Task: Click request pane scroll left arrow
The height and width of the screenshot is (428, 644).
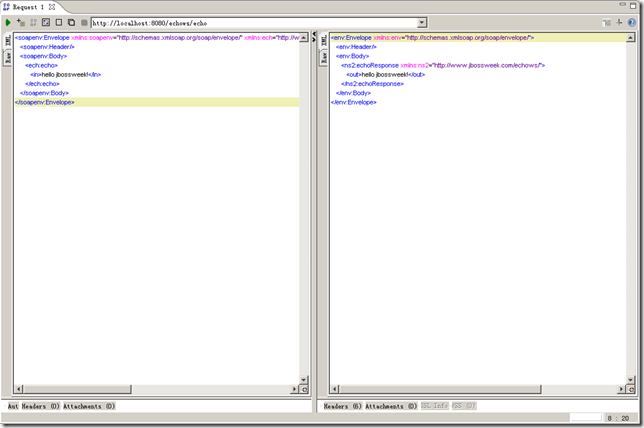Action: pyautogui.click(x=18, y=389)
